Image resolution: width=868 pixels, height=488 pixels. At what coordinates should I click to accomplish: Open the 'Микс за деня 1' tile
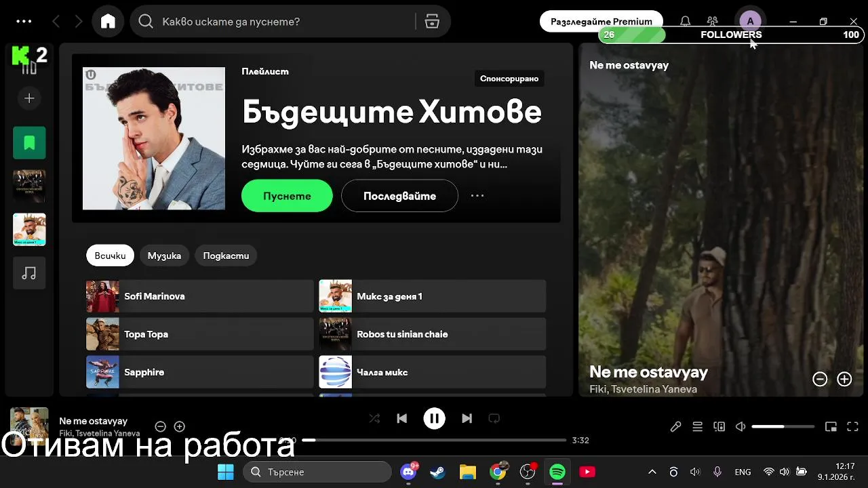point(432,296)
